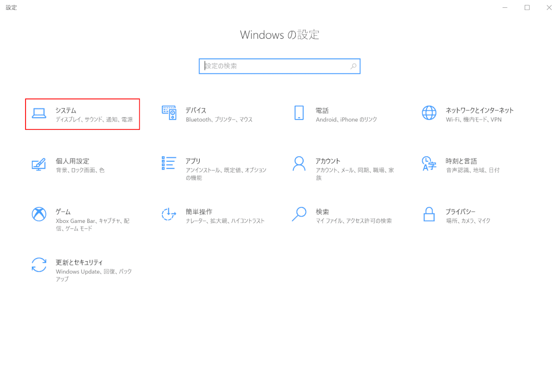Click the magnifier icon in the search box

point(353,66)
